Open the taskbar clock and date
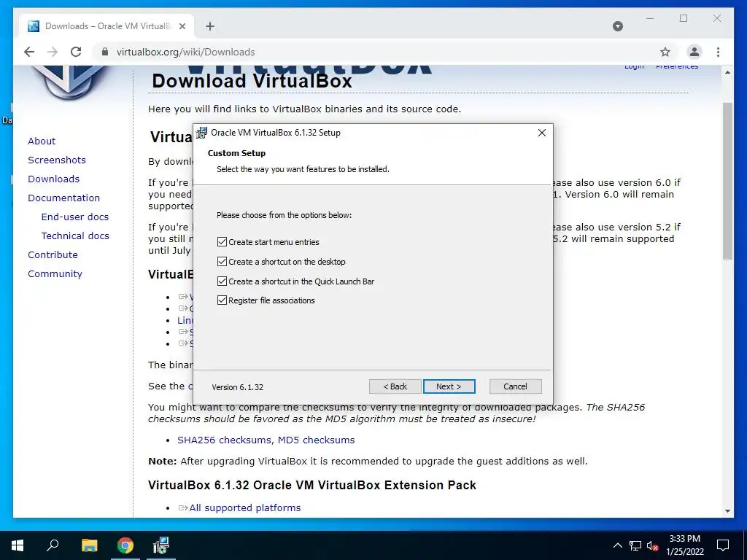The height and width of the screenshot is (560, 747). (684, 545)
